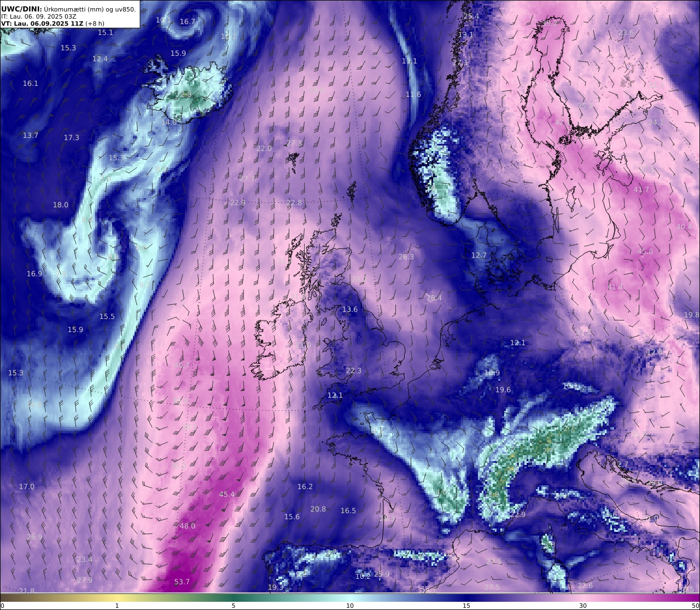Select the 45.4 value in the moisture band
Screen dimensions: 700x610
[x=227, y=494]
